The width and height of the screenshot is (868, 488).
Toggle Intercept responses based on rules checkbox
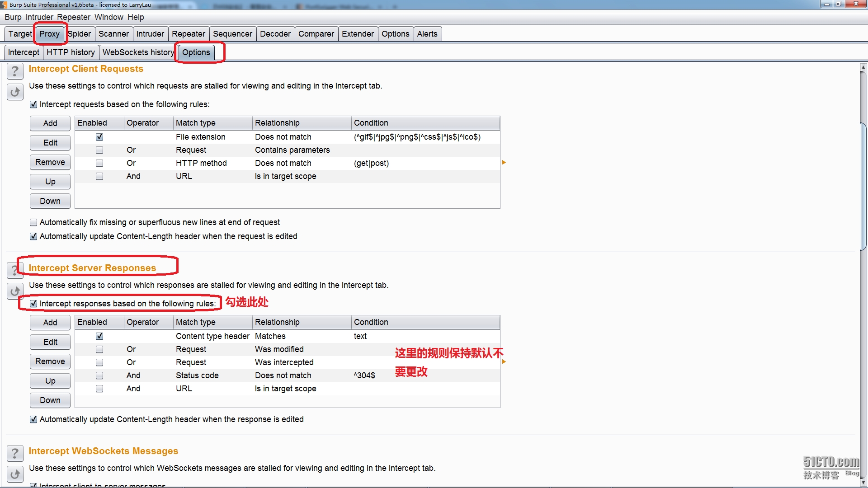33,304
